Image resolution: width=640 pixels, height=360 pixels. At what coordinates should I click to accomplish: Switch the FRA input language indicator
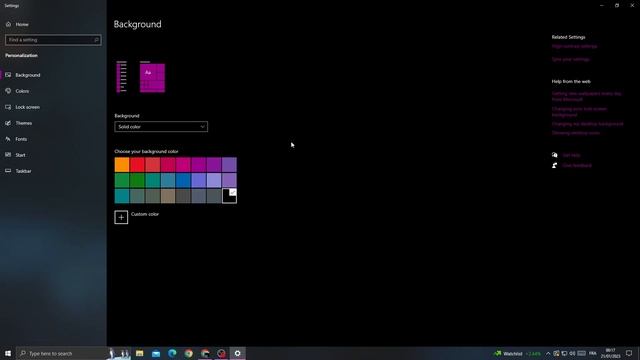coord(593,353)
